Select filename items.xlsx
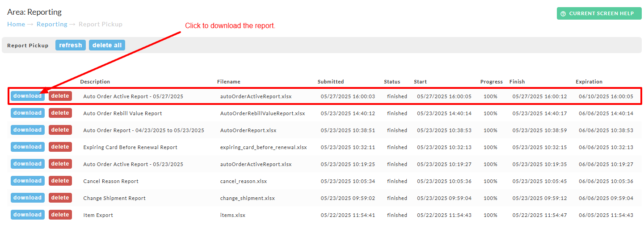The width and height of the screenshot is (644, 237). [233, 215]
